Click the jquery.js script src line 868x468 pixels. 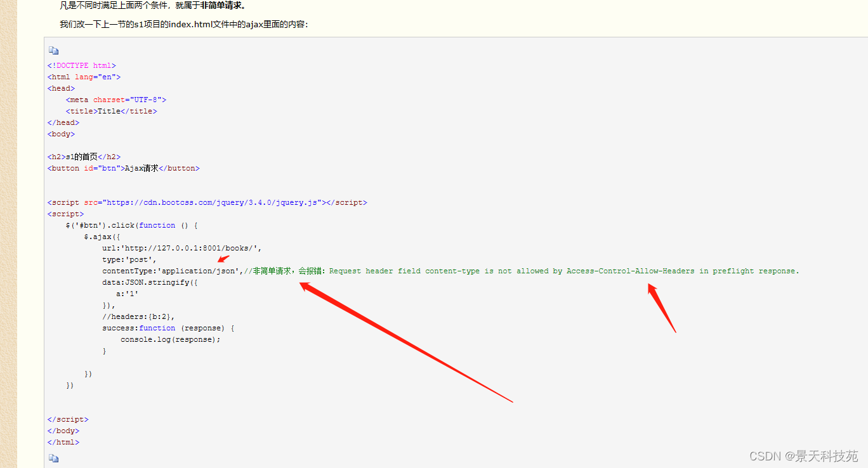point(207,202)
